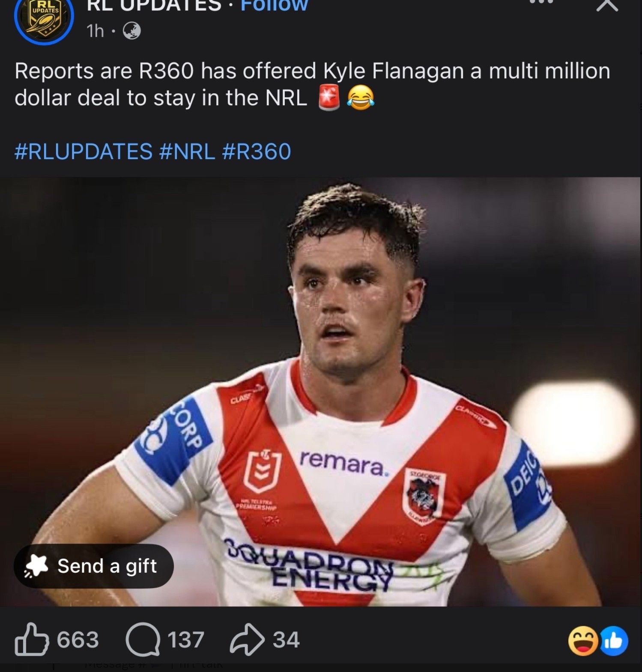
Task: Click the Haha reaction emoji
Action: pos(582,641)
